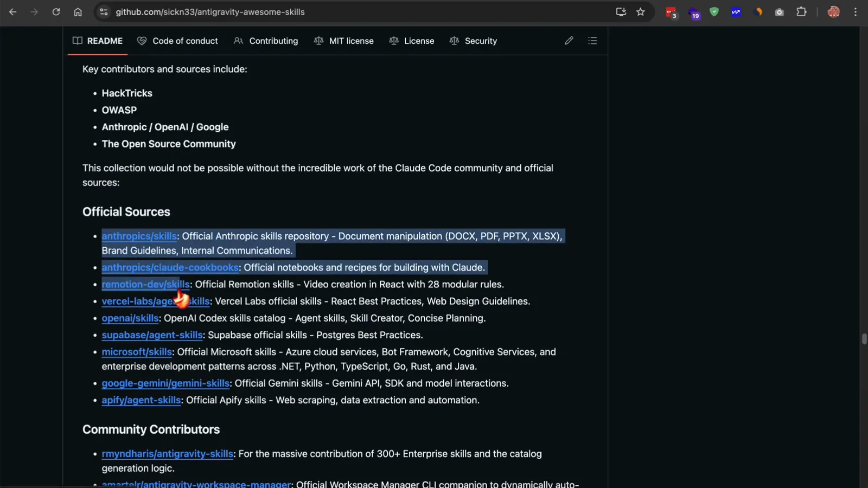Screen dimensions: 868x488
Task: Open the microsoft/skills link
Action: pyautogui.click(x=137, y=351)
